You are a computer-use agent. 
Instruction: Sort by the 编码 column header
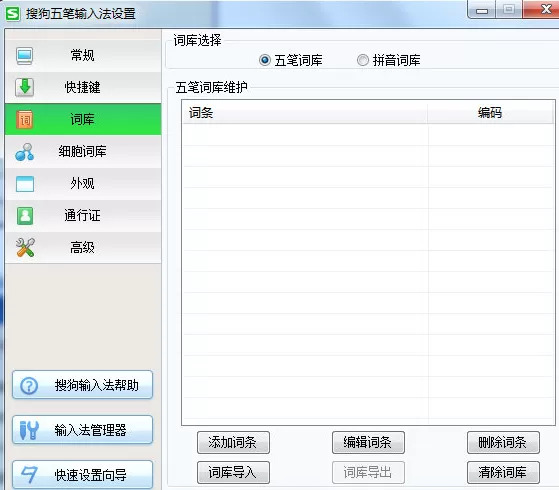click(x=491, y=113)
